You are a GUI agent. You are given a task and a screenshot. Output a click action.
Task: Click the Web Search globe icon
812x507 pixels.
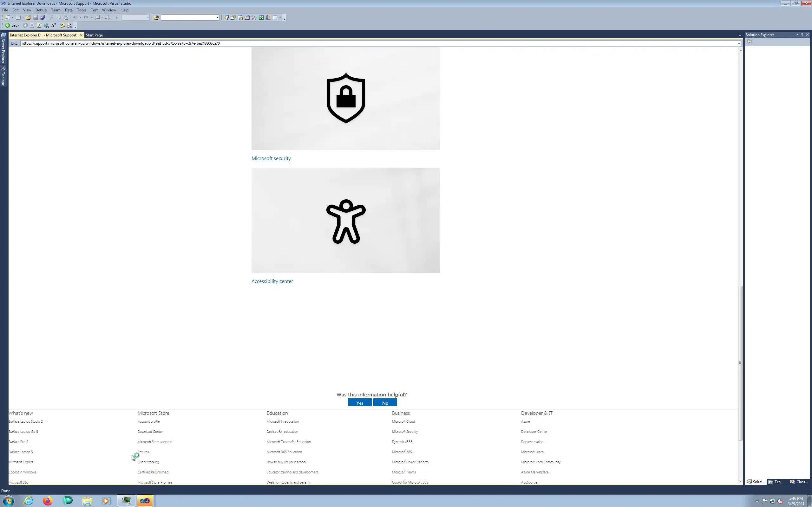46,25
